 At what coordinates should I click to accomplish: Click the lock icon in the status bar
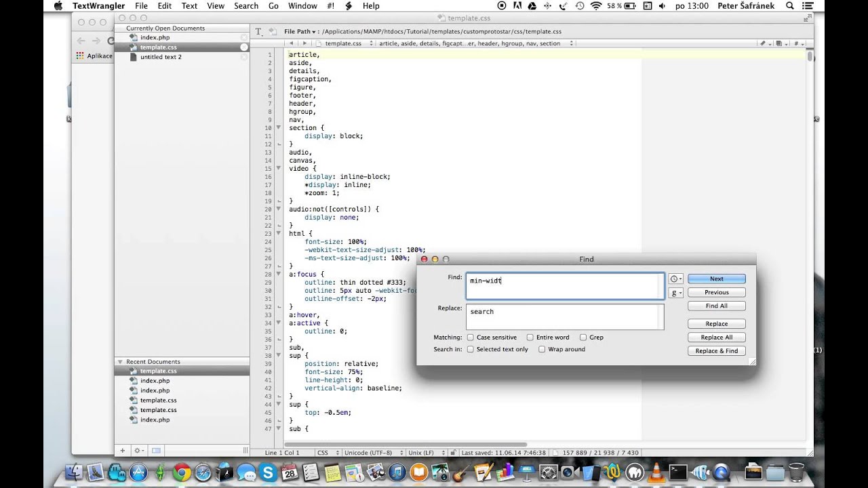coord(455,452)
